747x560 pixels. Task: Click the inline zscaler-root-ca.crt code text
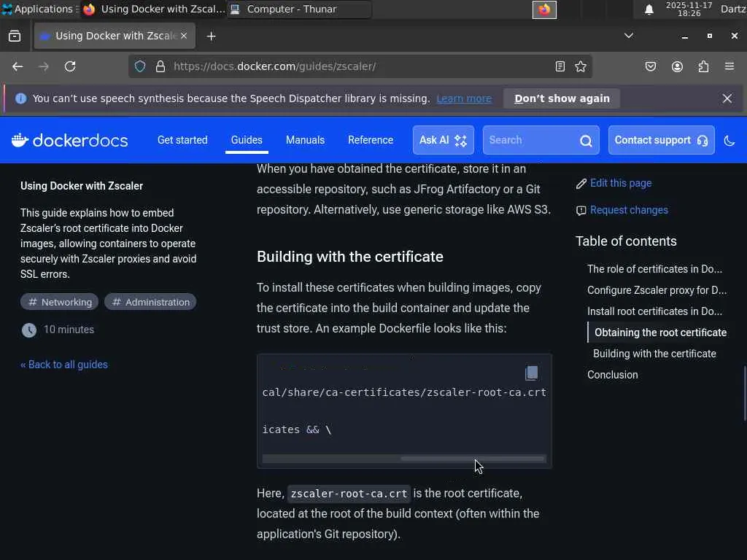(x=349, y=494)
